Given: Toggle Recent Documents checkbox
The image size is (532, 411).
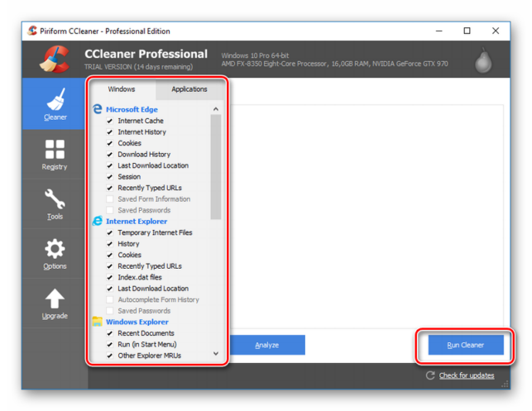Looking at the screenshot, I should [x=109, y=333].
